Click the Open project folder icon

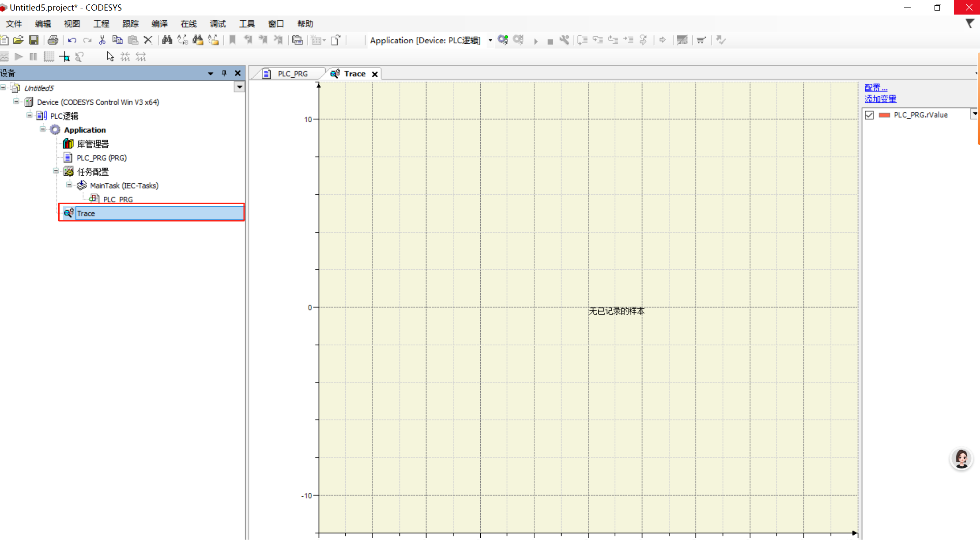point(18,40)
